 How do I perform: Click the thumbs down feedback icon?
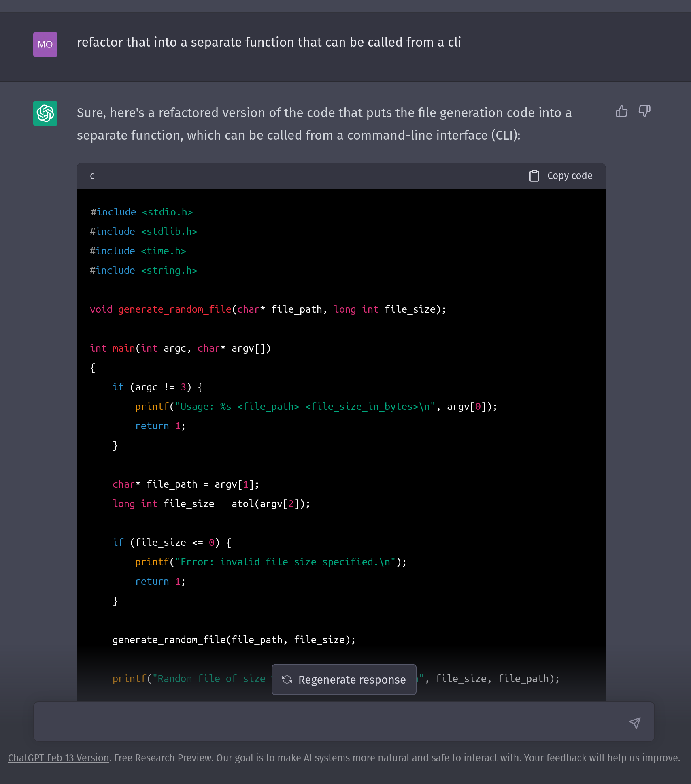pyautogui.click(x=644, y=111)
